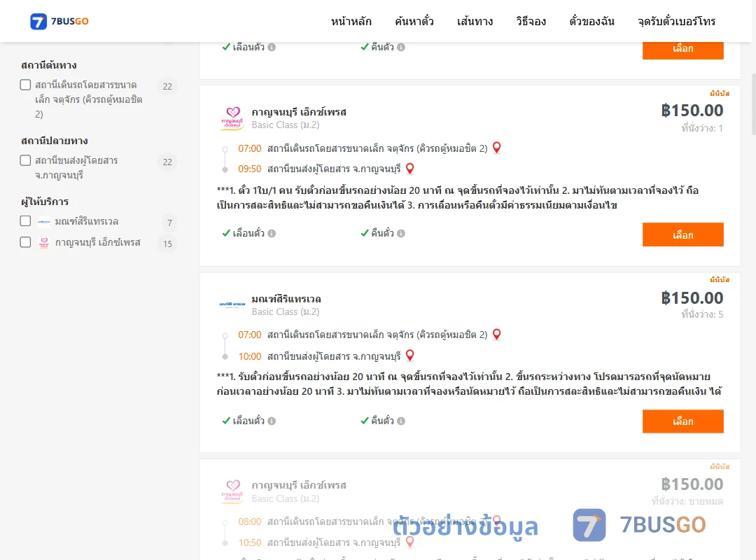This screenshot has height=560, width=756.
Task: Click กาญจนบุรี เอ็กซ์เพรส logo in 07:00 card
Action: pos(232,118)
